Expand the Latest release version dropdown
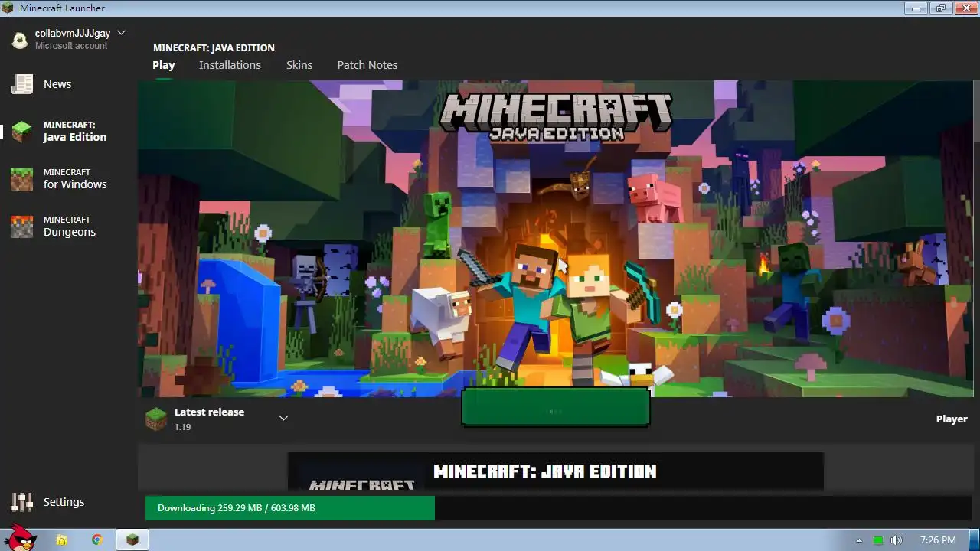This screenshot has height=551, width=980. coord(283,418)
